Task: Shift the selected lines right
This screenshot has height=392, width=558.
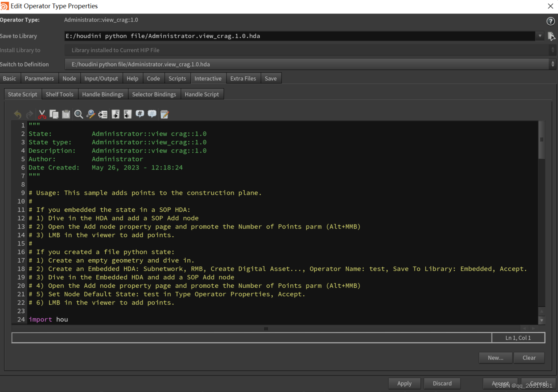Action: (115, 114)
